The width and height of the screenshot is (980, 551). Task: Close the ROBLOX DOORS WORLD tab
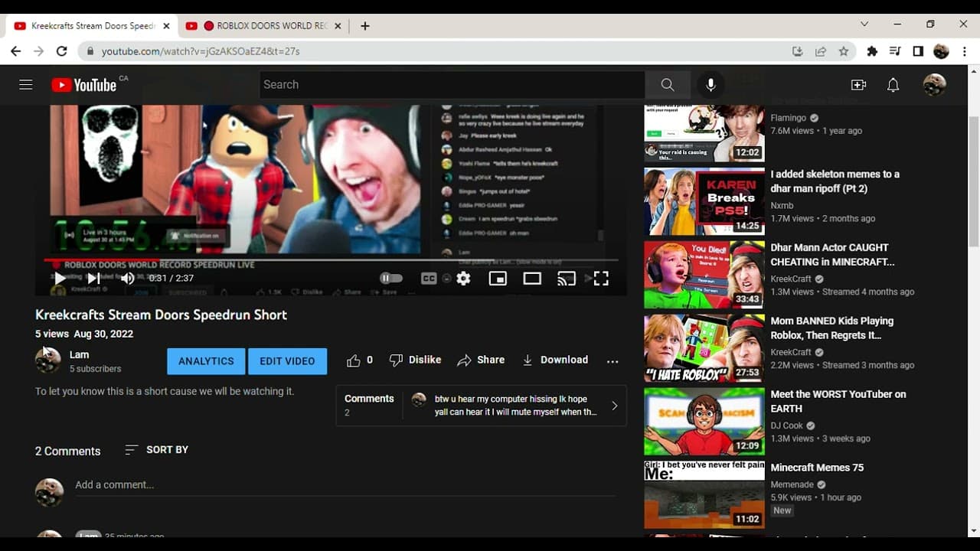[338, 26]
